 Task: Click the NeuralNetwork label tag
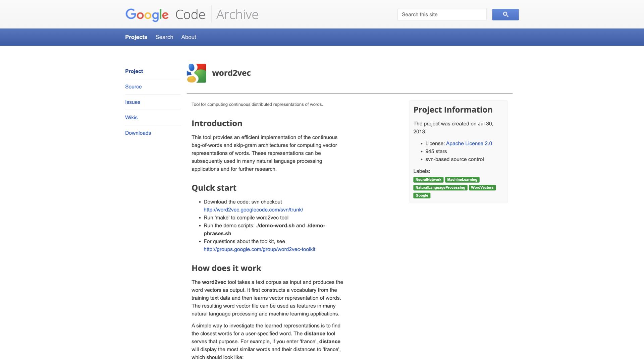(x=428, y=180)
